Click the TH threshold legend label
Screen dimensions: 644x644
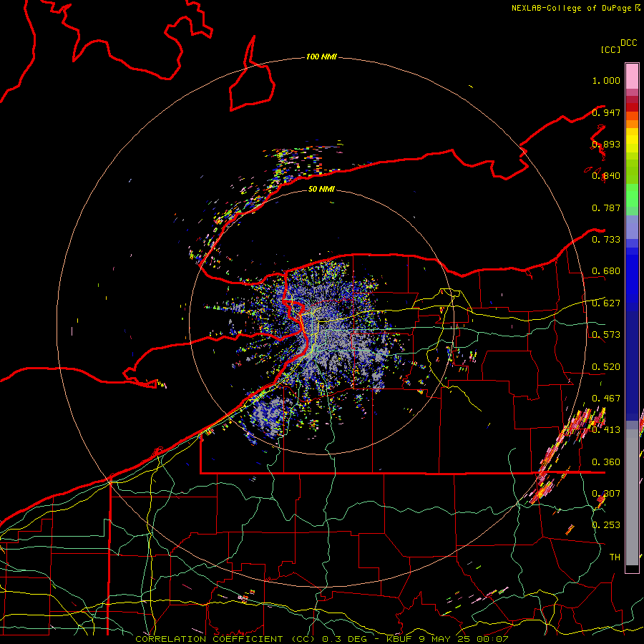615,557
